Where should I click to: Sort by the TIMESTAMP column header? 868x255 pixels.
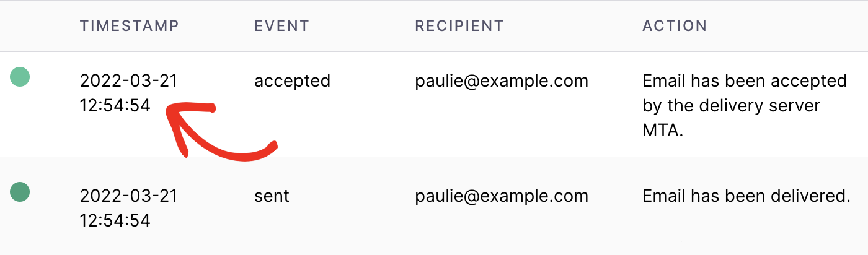coord(129,26)
